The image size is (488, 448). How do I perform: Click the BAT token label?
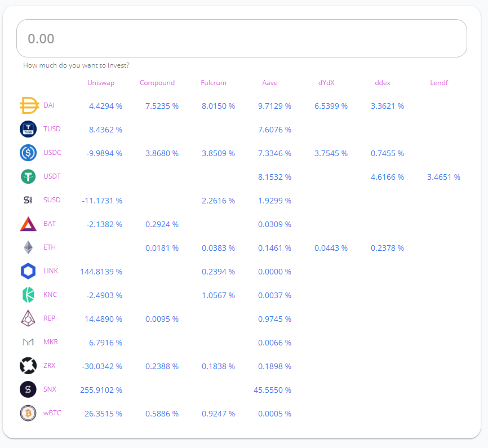tap(50, 224)
